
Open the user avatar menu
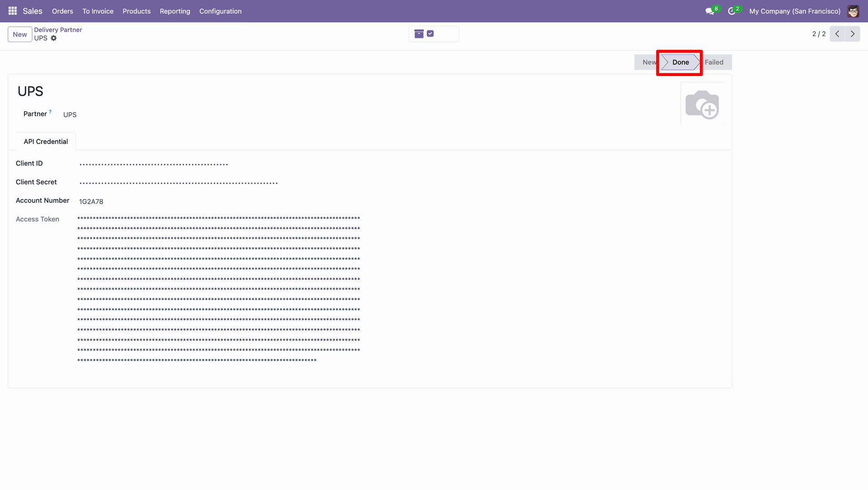click(x=853, y=11)
